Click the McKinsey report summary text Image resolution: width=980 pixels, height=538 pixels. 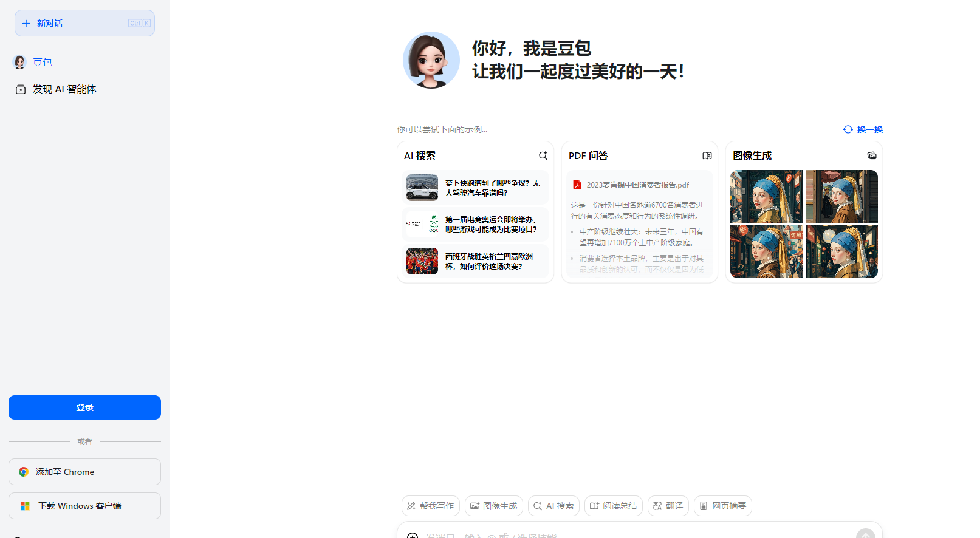(x=637, y=211)
